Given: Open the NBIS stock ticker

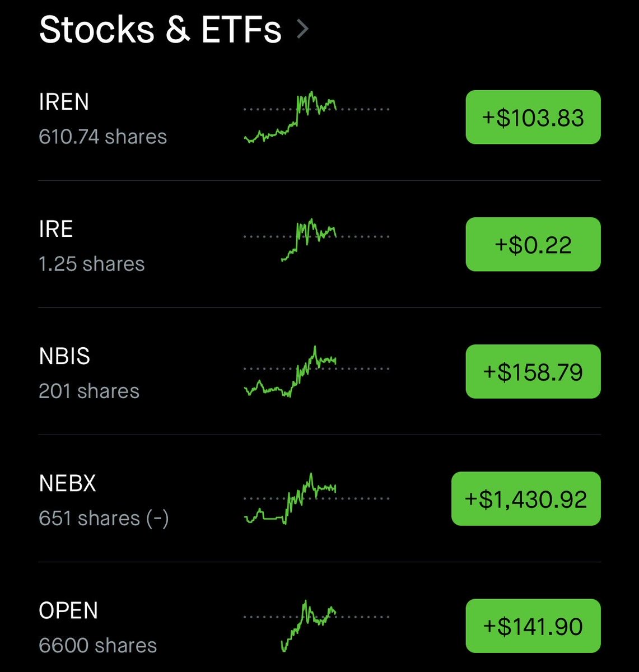Looking at the screenshot, I should [x=64, y=357].
